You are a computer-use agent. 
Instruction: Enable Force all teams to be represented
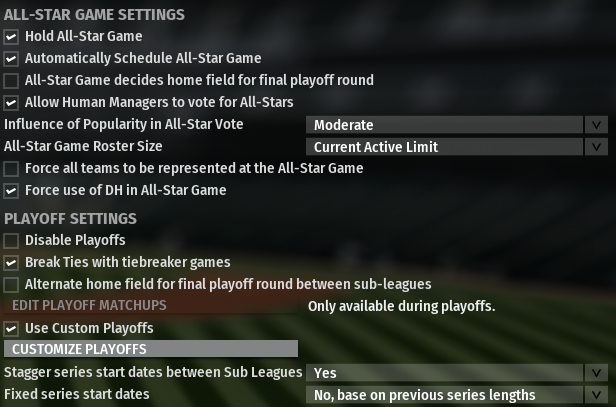(x=11, y=169)
